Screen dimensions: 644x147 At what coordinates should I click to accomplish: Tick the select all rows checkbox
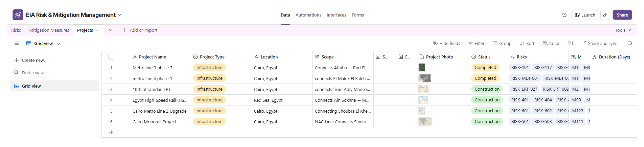(111, 57)
